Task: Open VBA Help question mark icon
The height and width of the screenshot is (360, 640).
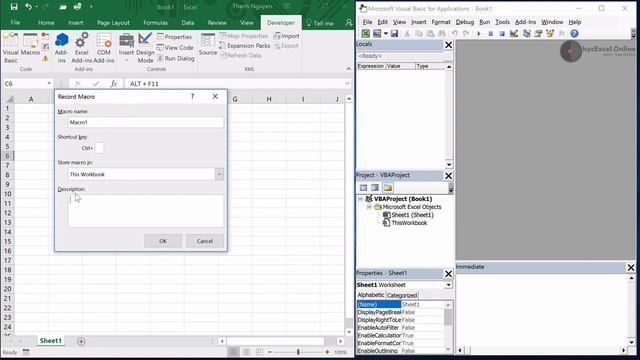Action: (574, 33)
